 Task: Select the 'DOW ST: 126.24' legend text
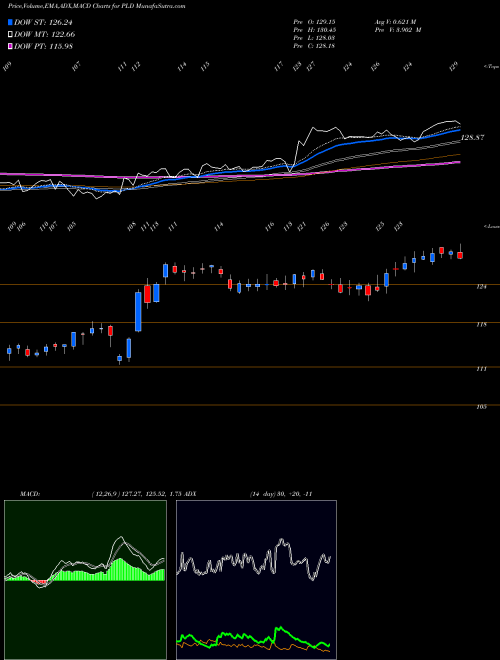click(x=43, y=23)
